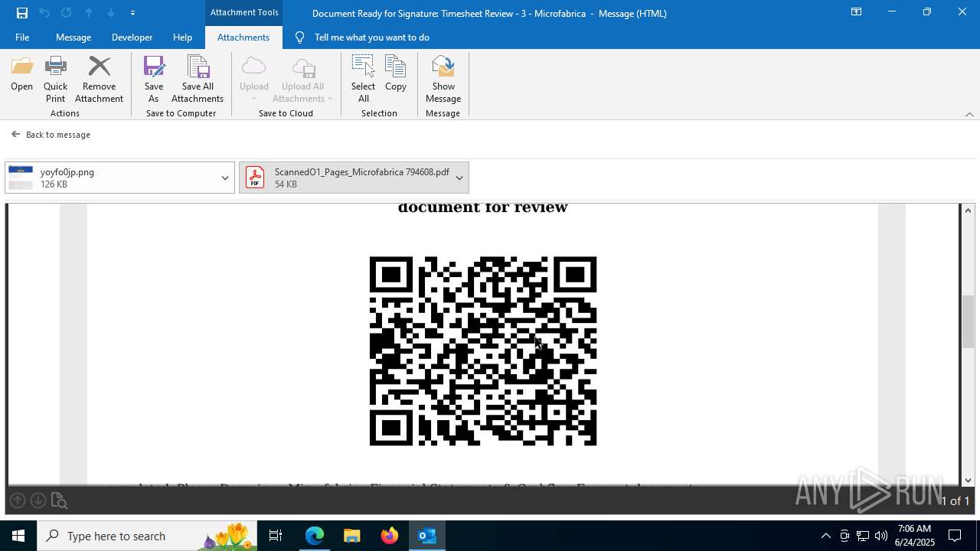This screenshot has width=980, height=551.
Task: Go Back to message
Action: (x=51, y=135)
